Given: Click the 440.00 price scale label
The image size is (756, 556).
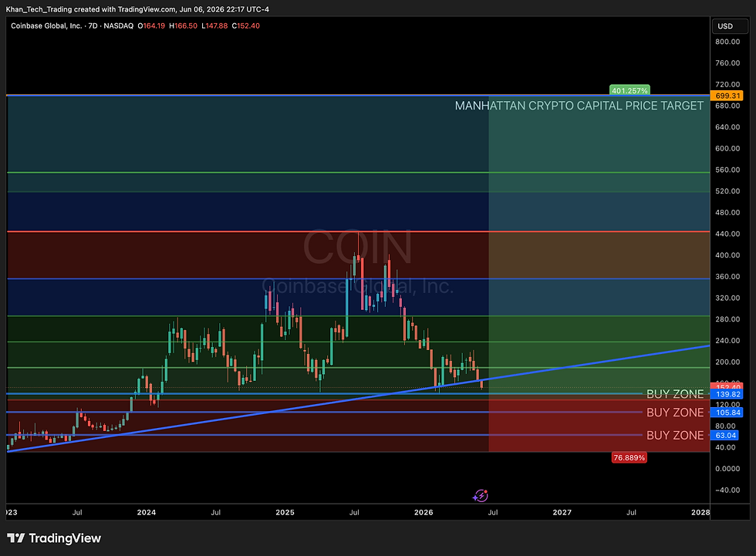Looking at the screenshot, I should point(727,234).
